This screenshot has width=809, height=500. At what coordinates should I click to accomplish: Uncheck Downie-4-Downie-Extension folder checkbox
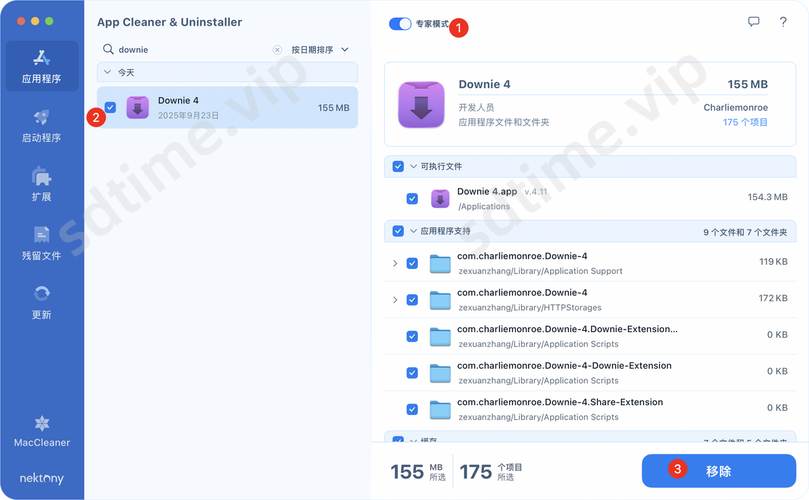click(412, 373)
